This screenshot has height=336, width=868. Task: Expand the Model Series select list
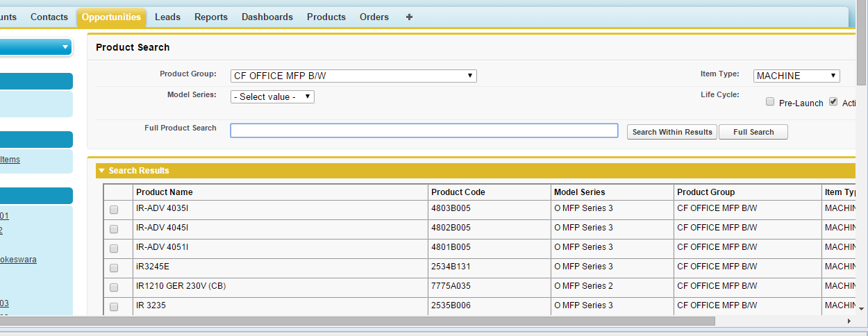(x=272, y=97)
